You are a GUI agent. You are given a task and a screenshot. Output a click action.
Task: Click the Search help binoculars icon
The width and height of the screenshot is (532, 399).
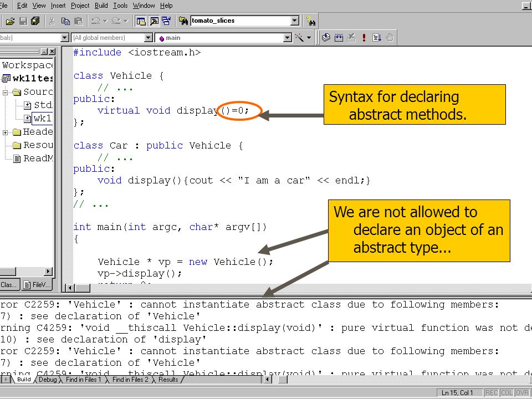click(310, 21)
